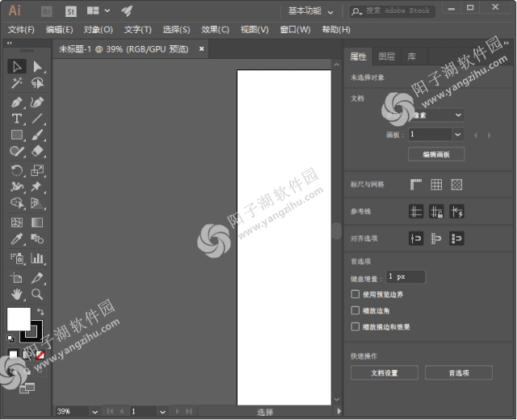Image resolution: width=517 pixels, height=420 pixels.
Task: Open the 窗口(W) menu
Action: coord(295,30)
